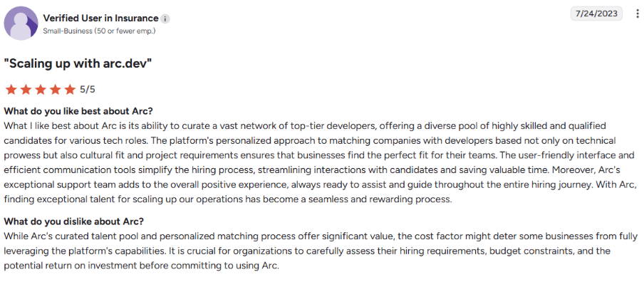Screen dimensions: 644x282
Task: Select the "What do you dislike about Arc?" heading
Action: (x=74, y=221)
